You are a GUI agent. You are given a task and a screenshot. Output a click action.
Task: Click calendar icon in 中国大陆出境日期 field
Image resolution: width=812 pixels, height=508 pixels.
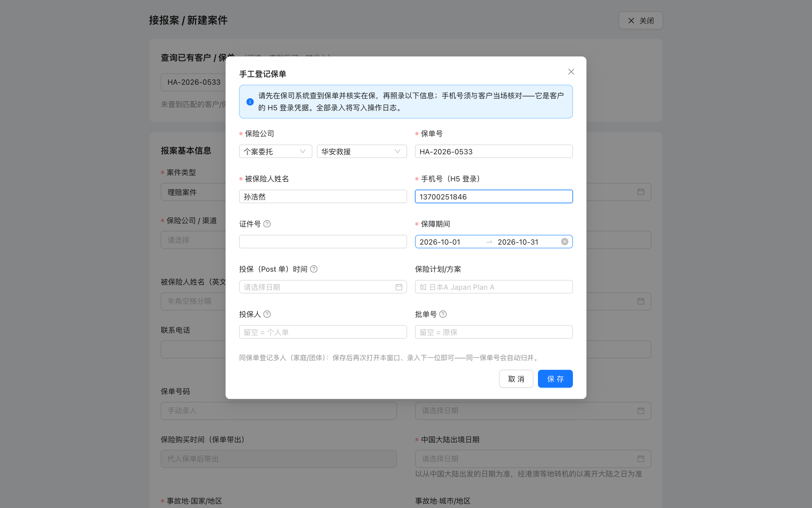tap(641, 459)
